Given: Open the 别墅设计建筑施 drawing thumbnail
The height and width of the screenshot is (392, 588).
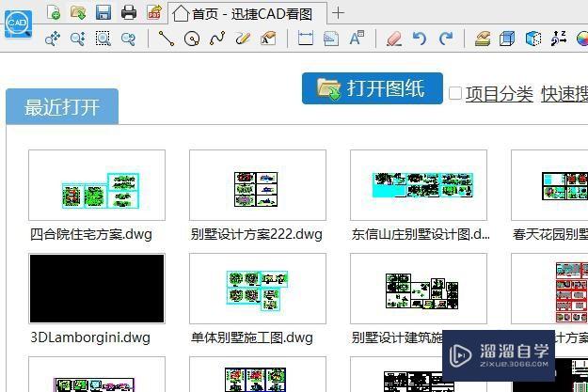Looking at the screenshot, I should click(419, 289).
